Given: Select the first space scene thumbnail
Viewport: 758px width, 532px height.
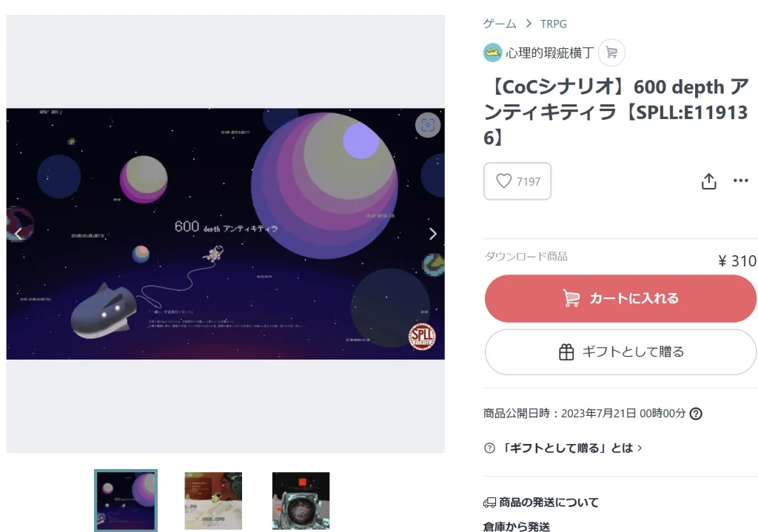Looking at the screenshot, I should [126, 501].
